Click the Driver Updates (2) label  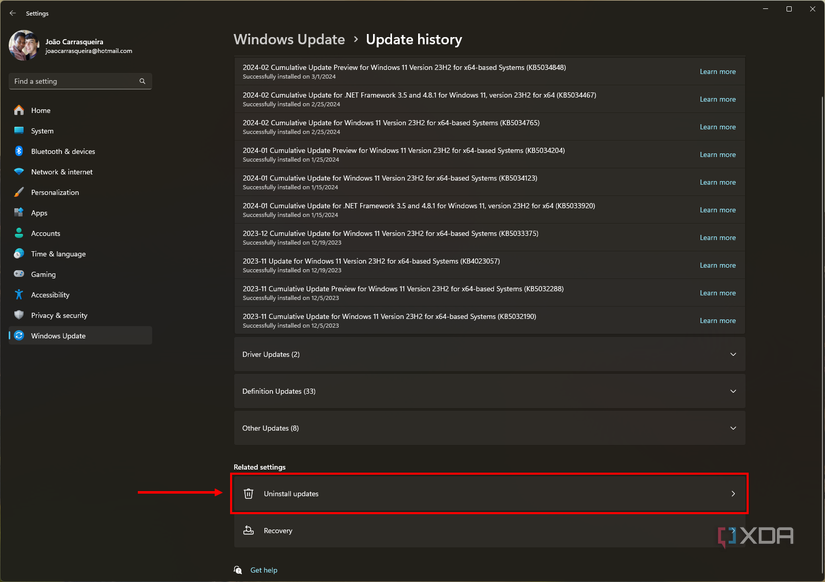click(270, 355)
